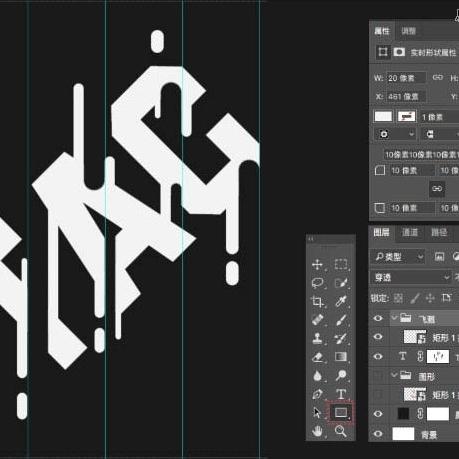Select the Move tool

[x=317, y=265]
